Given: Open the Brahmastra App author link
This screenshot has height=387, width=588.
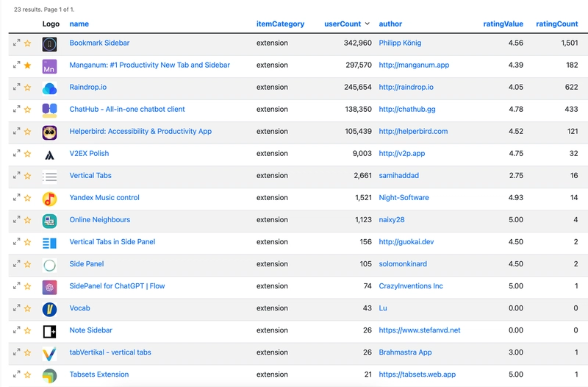Looking at the screenshot, I should (x=405, y=352).
